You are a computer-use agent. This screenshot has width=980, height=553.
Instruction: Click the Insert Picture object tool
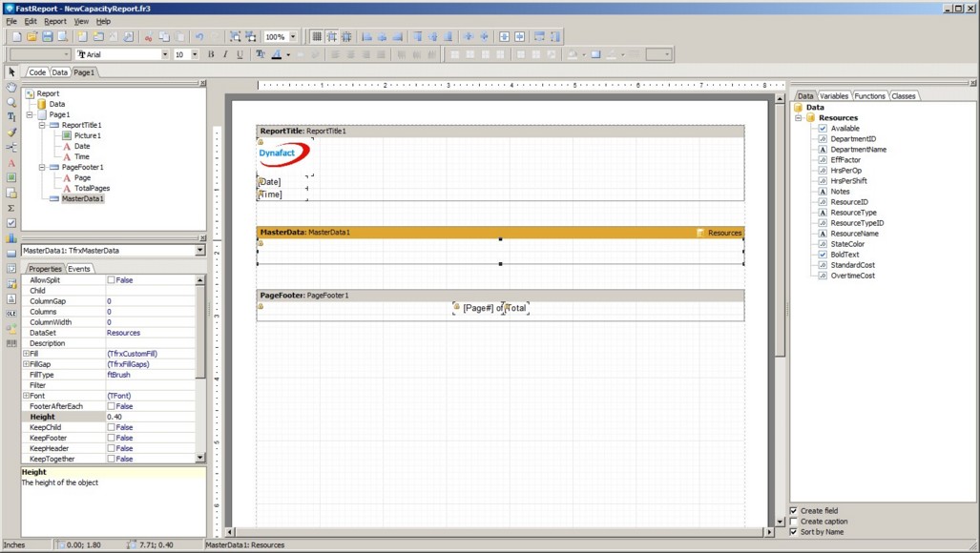11,178
